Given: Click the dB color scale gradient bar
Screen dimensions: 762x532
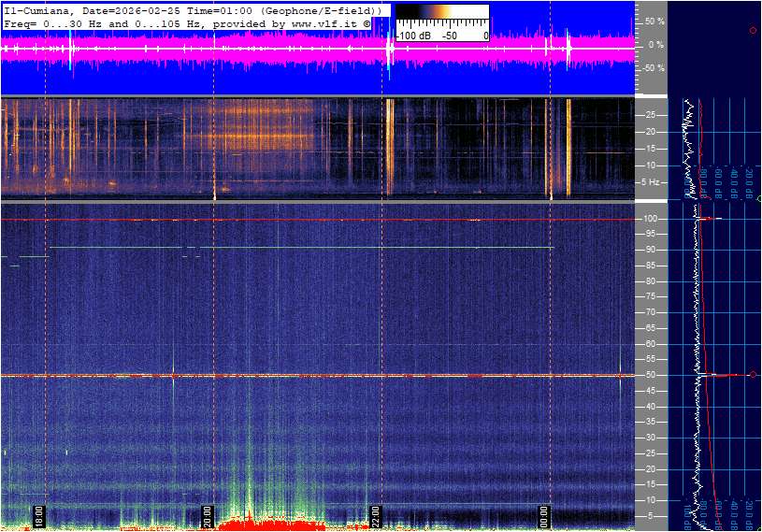Looking at the screenshot, I should coord(441,21).
